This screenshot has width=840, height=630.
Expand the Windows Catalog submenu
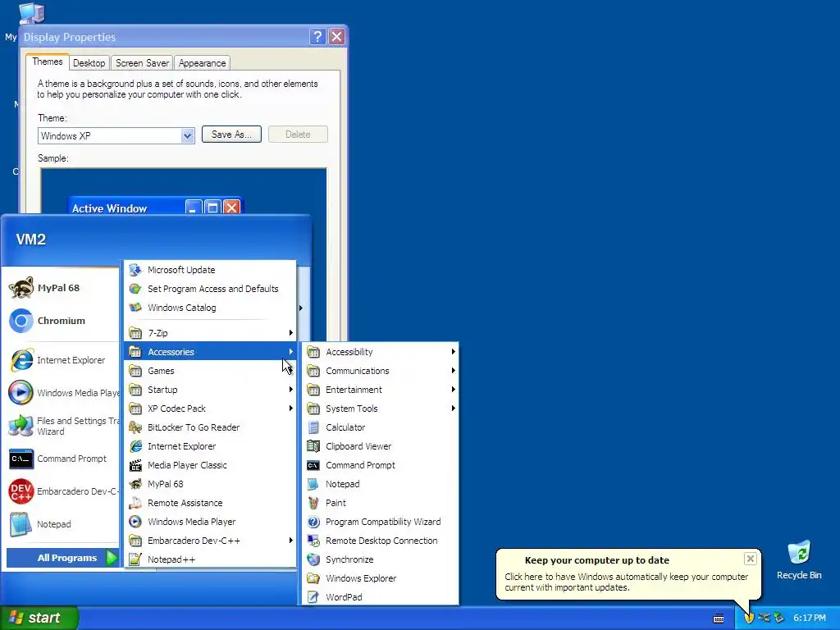210,308
